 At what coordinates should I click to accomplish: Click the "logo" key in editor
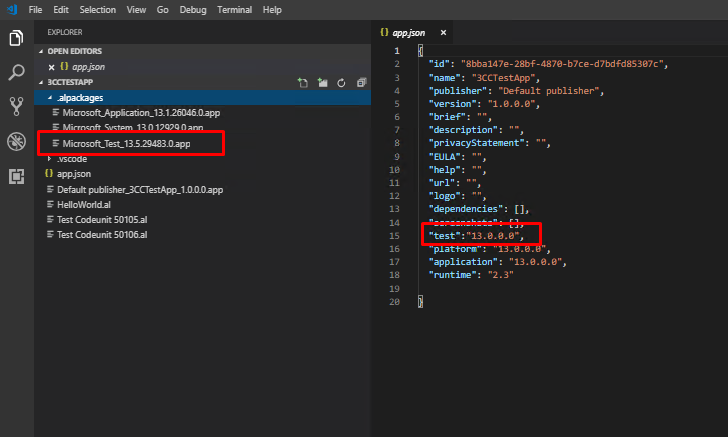[x=447, y=196]
